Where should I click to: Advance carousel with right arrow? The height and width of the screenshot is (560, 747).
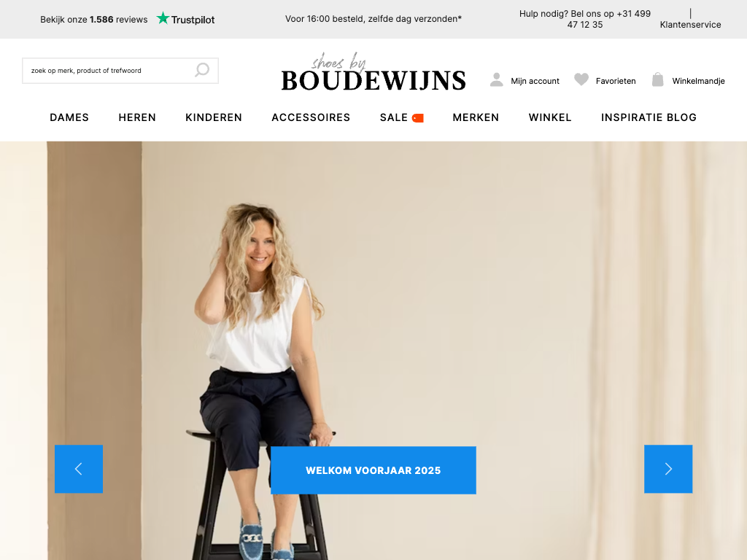click(x=668, y=469)
